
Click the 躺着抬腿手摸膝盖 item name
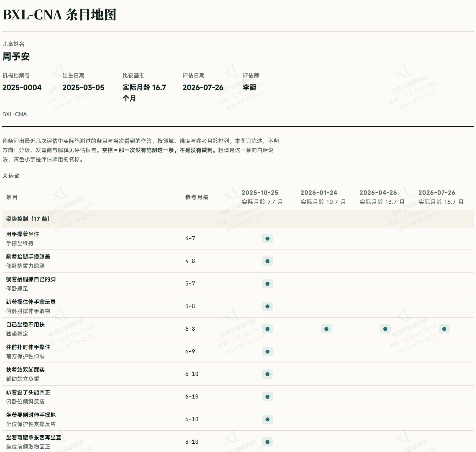click(x=28, y=257)
